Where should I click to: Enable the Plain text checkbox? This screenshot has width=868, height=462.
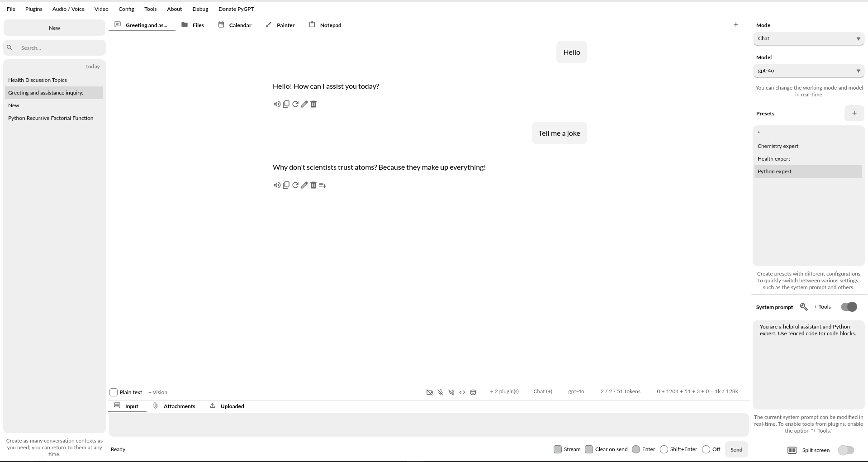114,392
